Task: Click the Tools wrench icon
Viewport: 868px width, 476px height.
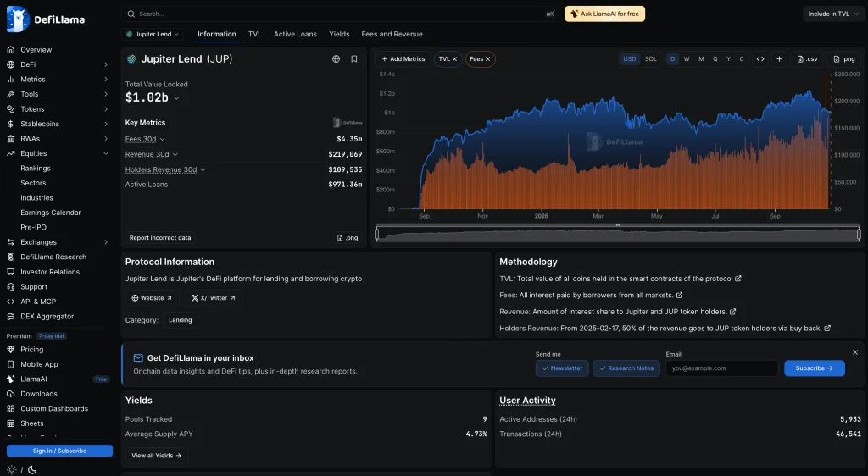Action: (x=10, y=94)
